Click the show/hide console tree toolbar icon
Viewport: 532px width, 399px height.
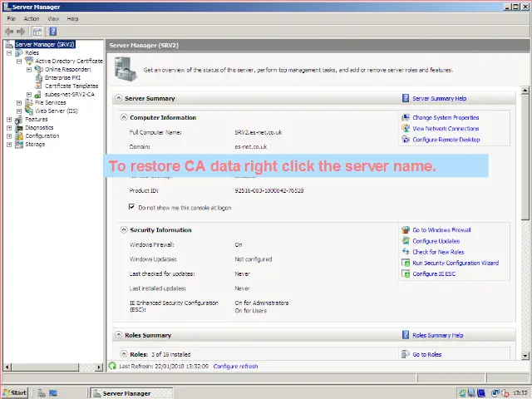click(x=37, y=32)
